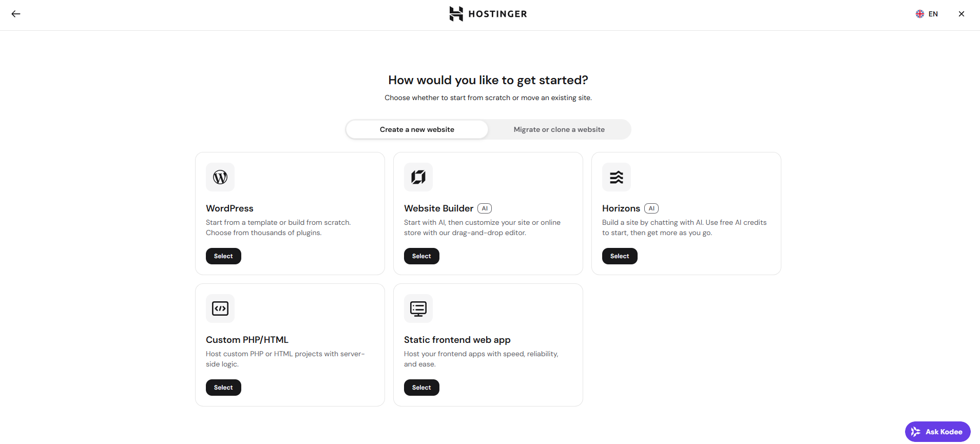Switch to Migrate or clone a website tab
980x444 pixels.
(559, 129)
